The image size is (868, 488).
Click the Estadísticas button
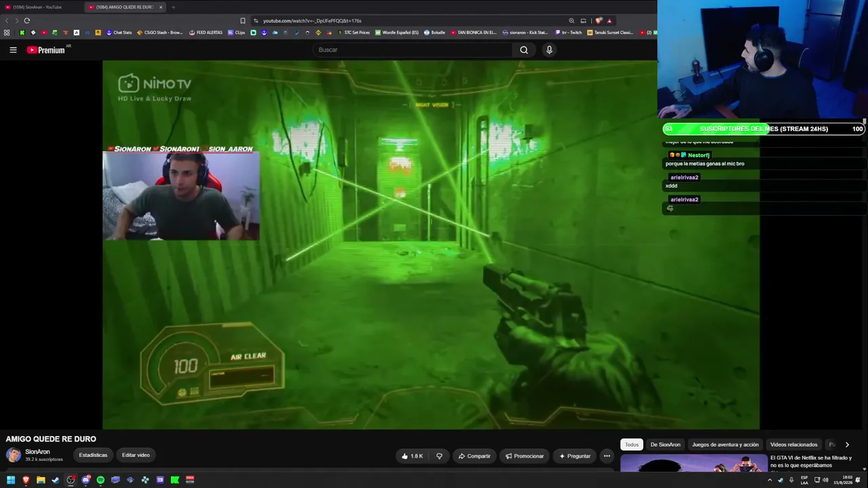[93, 455]
